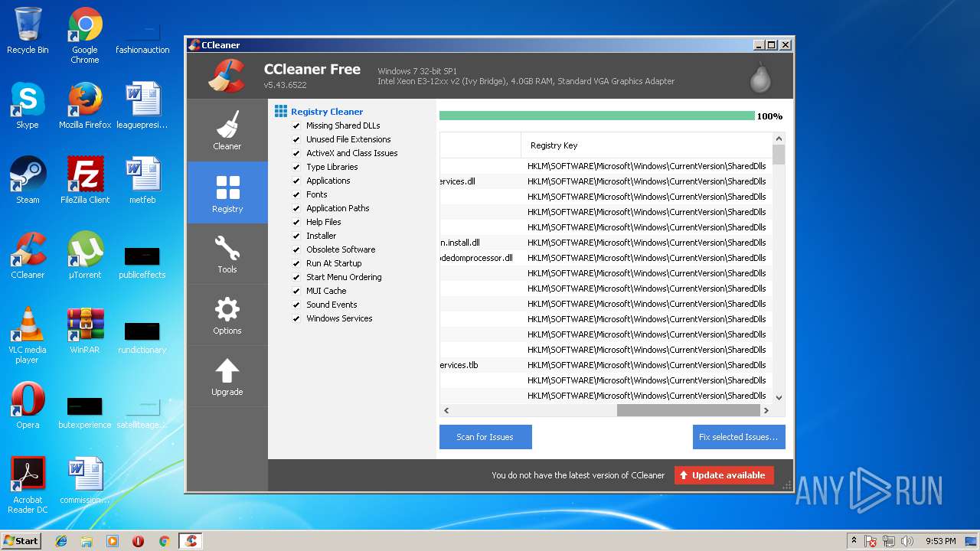Toggle Sound Events checkbox
980x551 pixels.
click(x=296, y=305)
